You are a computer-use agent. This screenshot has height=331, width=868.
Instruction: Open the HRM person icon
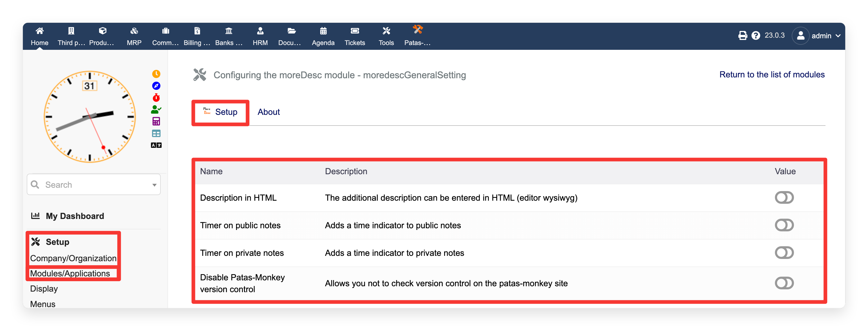(260, 31)
